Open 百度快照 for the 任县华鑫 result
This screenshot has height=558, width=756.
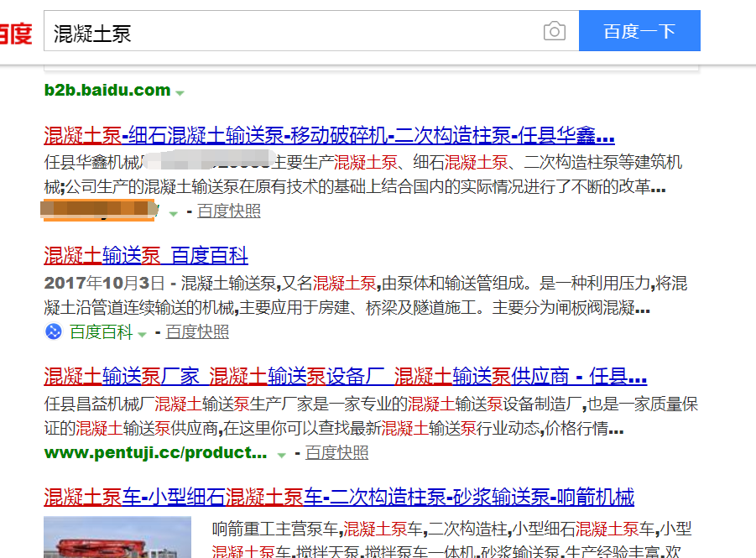(x=229, y=211)
